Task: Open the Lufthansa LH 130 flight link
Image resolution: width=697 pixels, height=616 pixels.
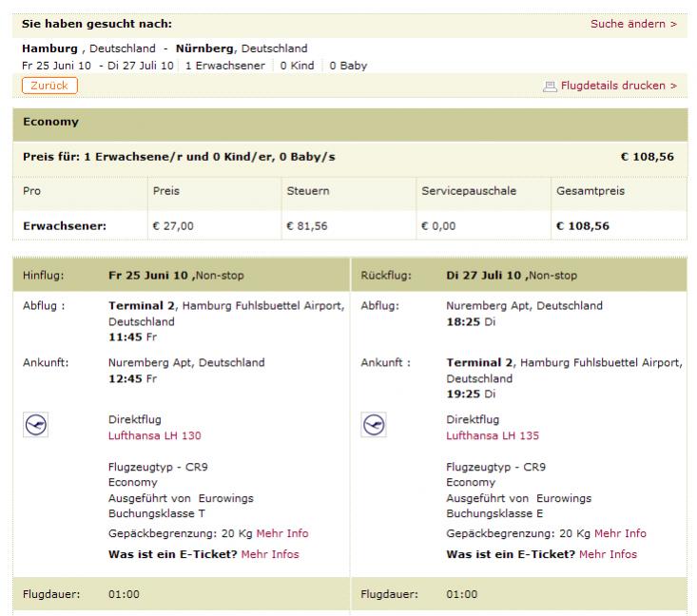Action: [155, 435]
